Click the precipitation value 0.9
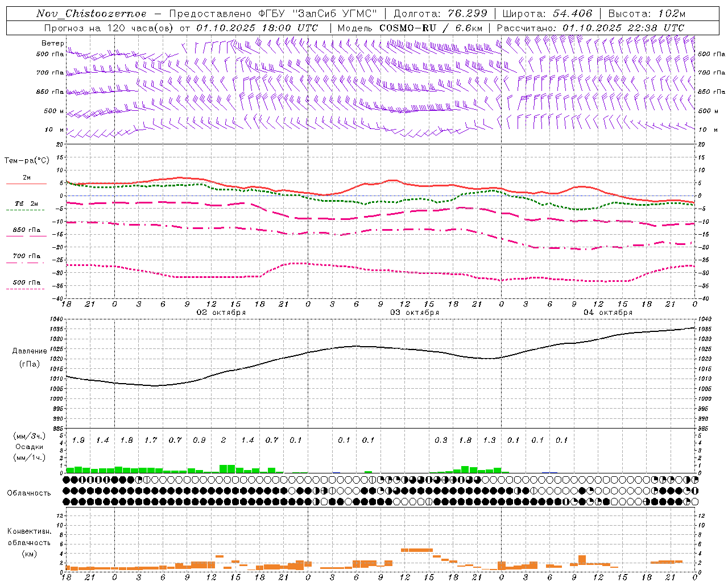 point(199,440)
